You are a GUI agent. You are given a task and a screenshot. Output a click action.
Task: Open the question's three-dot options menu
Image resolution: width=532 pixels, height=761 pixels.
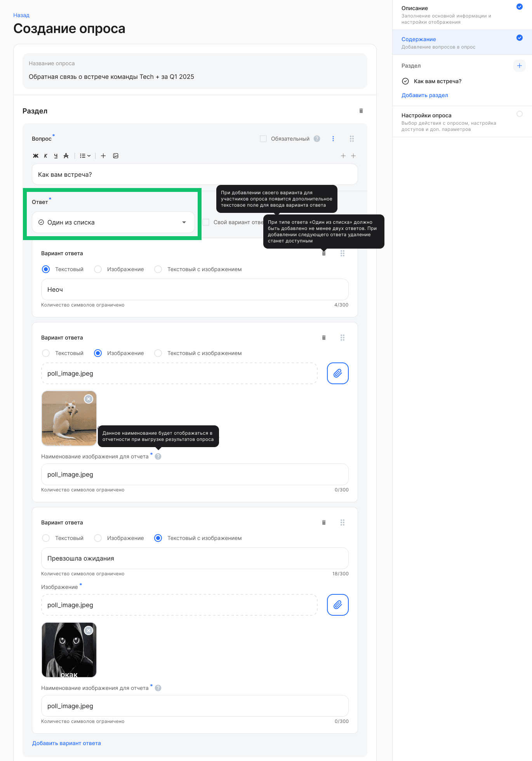(333, 139)
